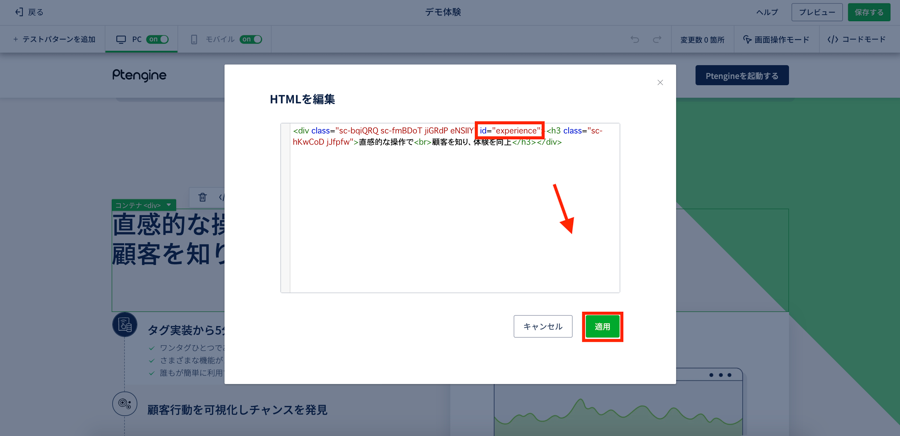The height and width of the screenshot is (436, 900).
Task: Close the HTML edit dialog with X
Action: (660, 83)
